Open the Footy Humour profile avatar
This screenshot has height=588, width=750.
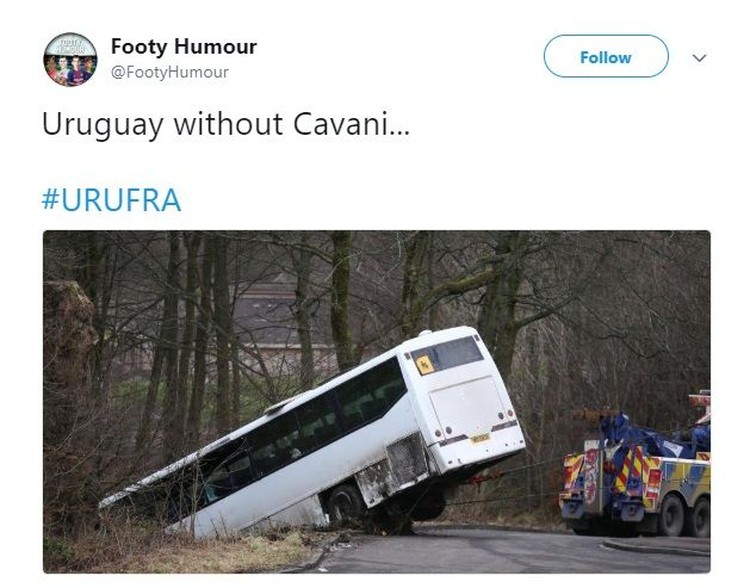(70, 59)
